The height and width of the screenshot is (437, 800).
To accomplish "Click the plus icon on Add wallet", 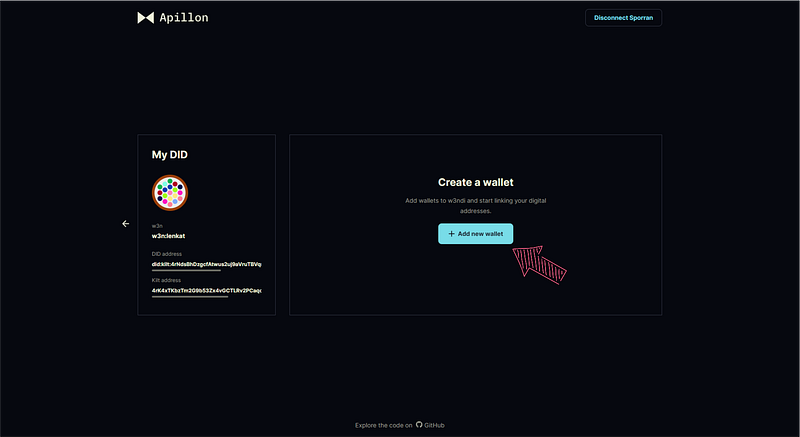I will pos(451,234).
